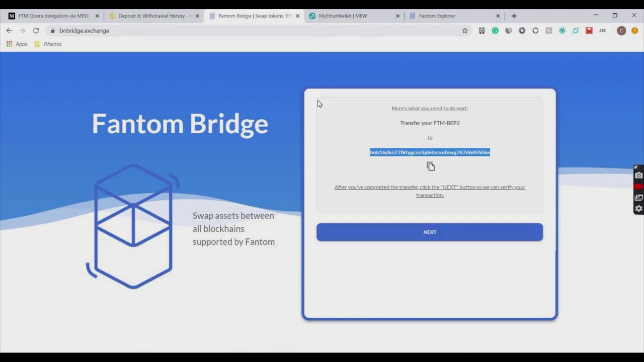Go back with the browser back arrow
The width and height of the screenshot is (644, 362).
(x=9, y=31)
